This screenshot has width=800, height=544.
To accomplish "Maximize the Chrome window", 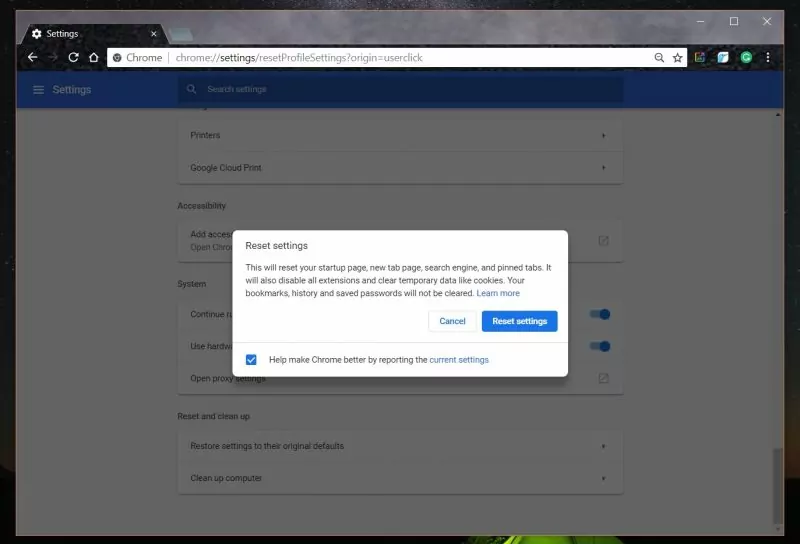I will pos(734,21).
